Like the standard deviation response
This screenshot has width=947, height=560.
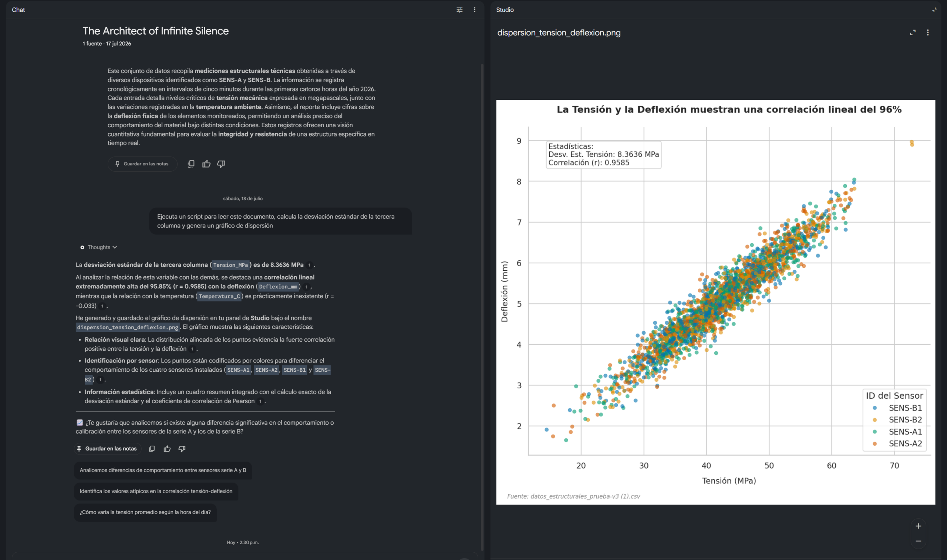(x=167, y=449)
